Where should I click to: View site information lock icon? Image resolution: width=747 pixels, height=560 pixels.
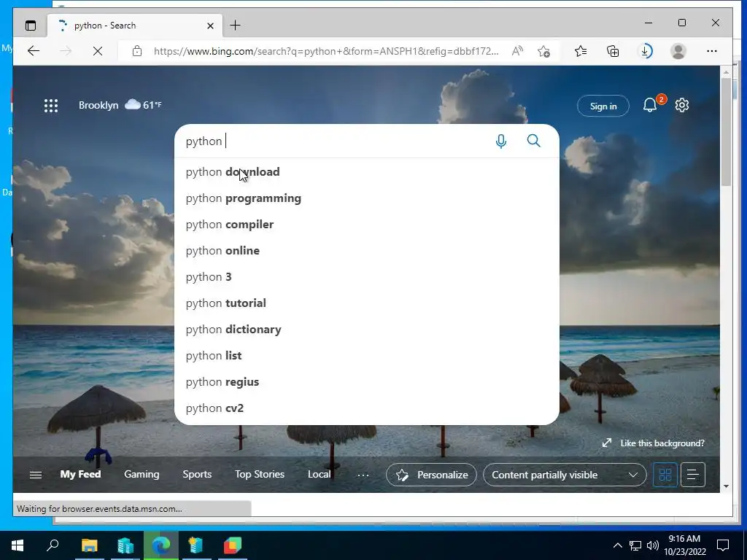pyautogui.click(x=137, y=51)
